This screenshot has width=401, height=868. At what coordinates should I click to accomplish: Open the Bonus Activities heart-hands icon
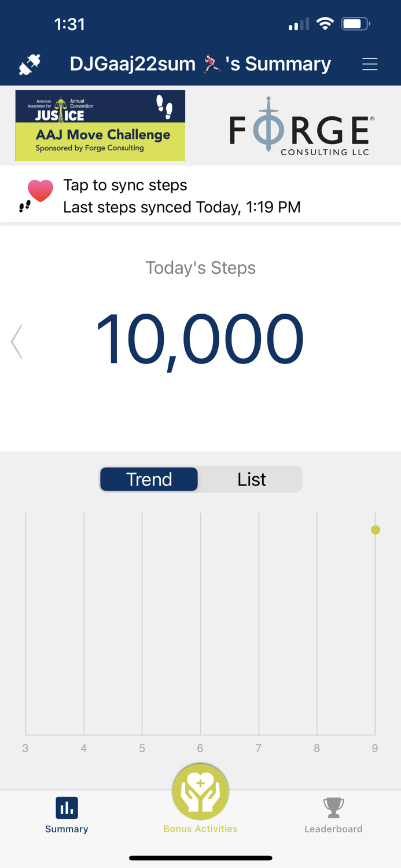point(200,791)
